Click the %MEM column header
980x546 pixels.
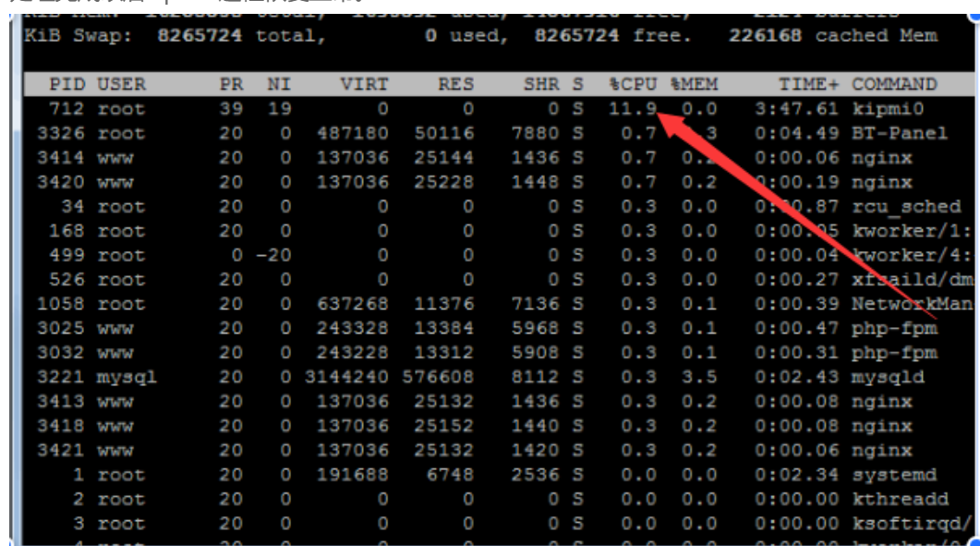click(694, 84)
